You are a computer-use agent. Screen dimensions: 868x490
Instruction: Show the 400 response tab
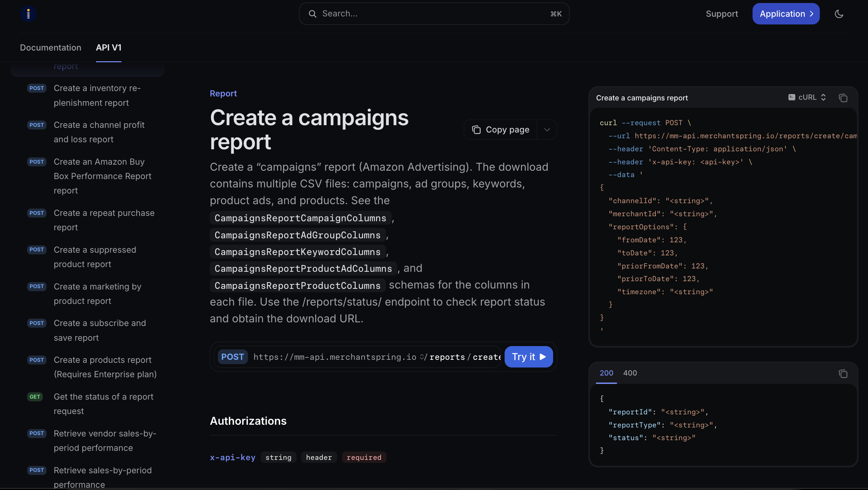point(630,373)
